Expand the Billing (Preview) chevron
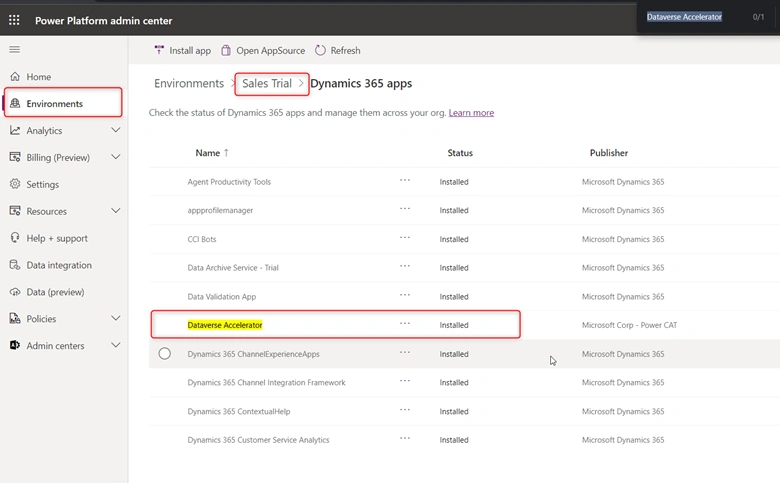The width and height of the screenshot is (780, 483). (115, 157)
